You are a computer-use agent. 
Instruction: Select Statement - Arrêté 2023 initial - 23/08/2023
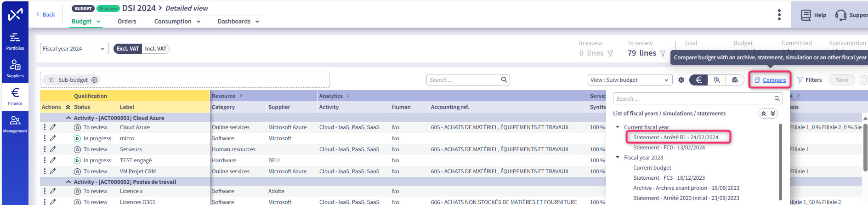pos(686,198)
